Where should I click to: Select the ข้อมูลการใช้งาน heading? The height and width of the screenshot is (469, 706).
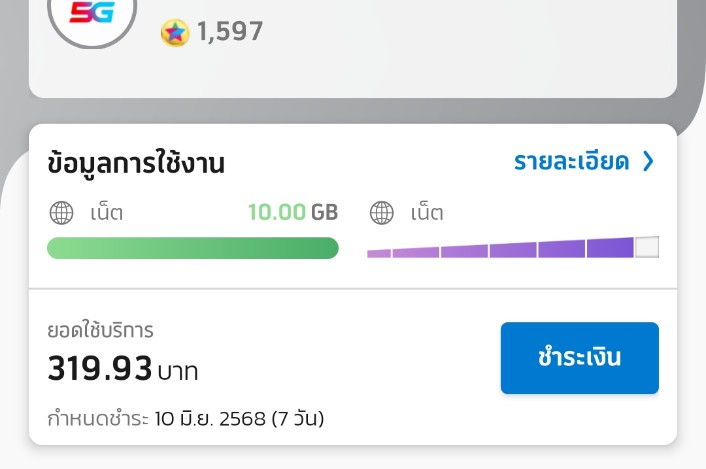coord(136,163)
